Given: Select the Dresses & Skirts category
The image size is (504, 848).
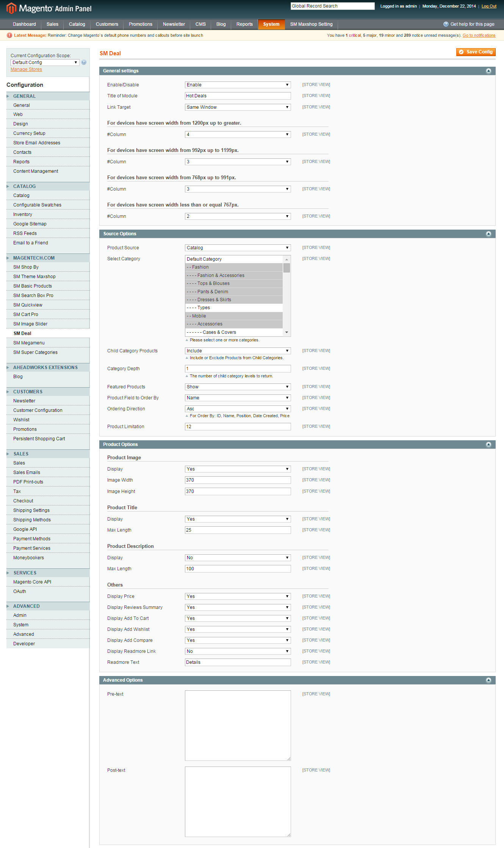Looking at the screenshot, I should coord(234,300).
